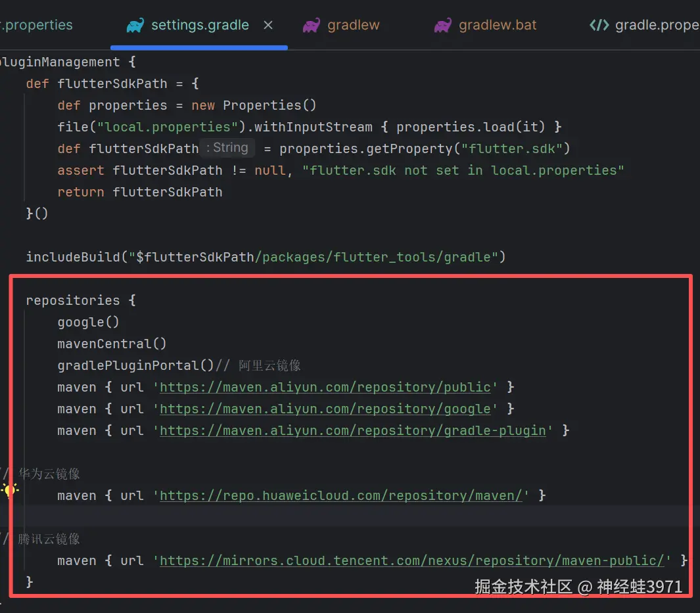This screenshot has height=613, width=700.
Task: Switch to the gradlew tab
Action: click(354, 26)
